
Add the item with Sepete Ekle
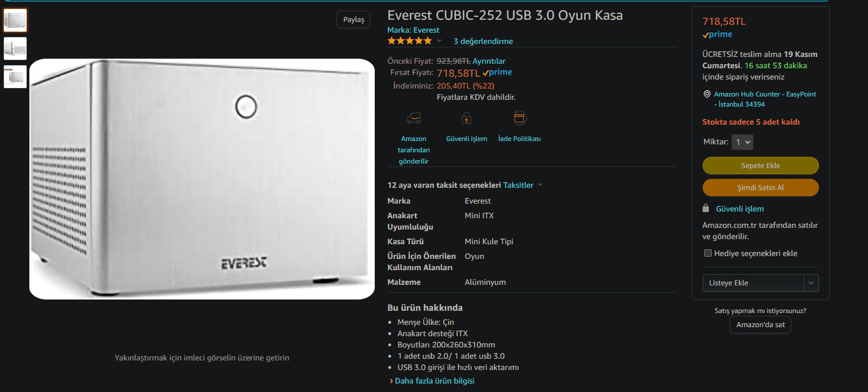[x=760, y=166]
